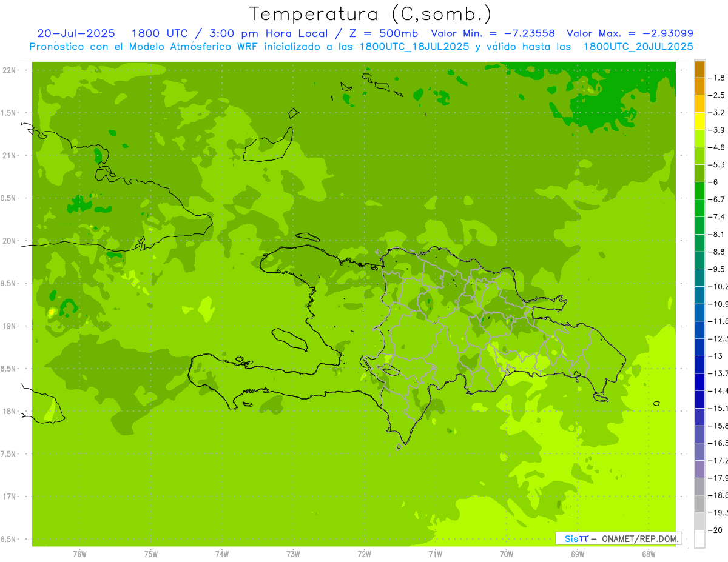This screenshot has width=728, height=562.
Task: Click the SisPi ONAMET/REP.DOM. watermark label
Action: (618, 538)
